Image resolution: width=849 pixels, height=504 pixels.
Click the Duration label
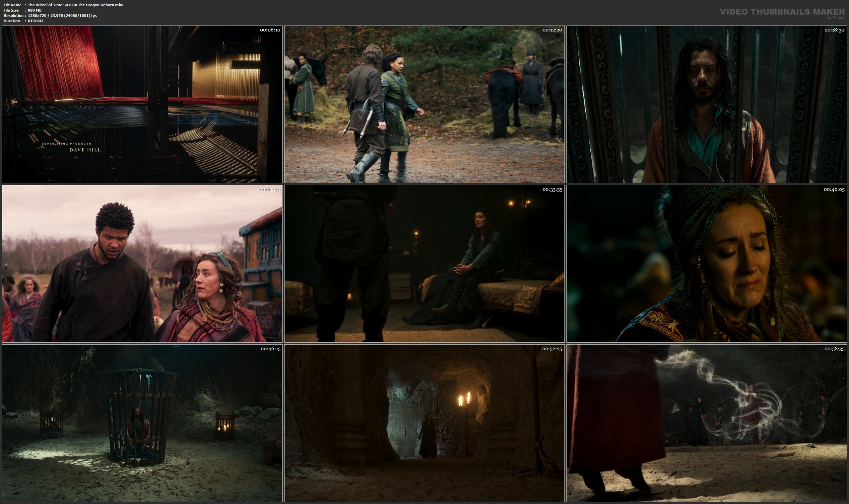12,21
